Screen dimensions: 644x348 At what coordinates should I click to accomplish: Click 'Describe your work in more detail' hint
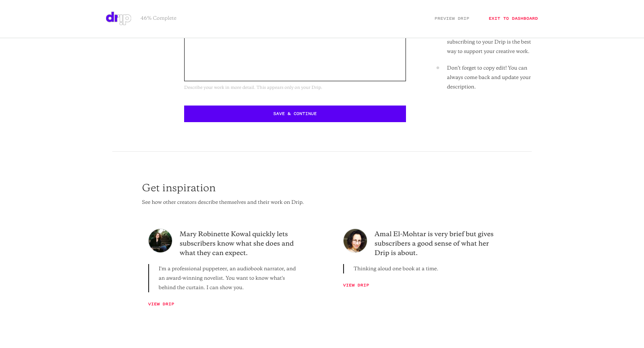253,88
